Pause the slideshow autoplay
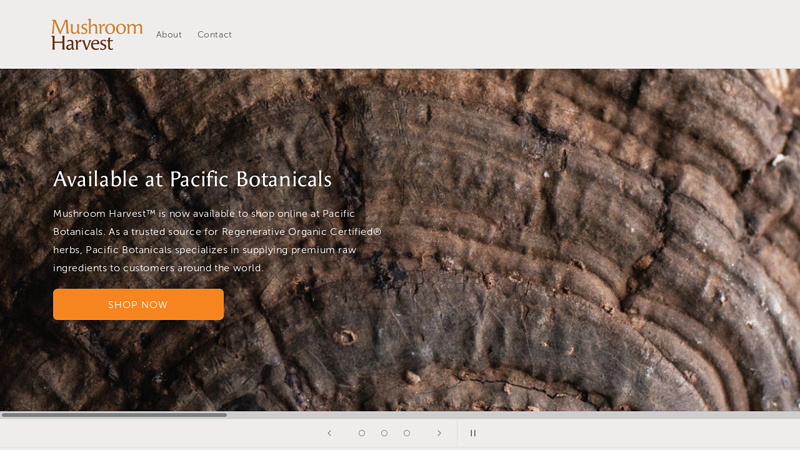The height and width of the screenshot is (450, 800). tap(473, 433)
